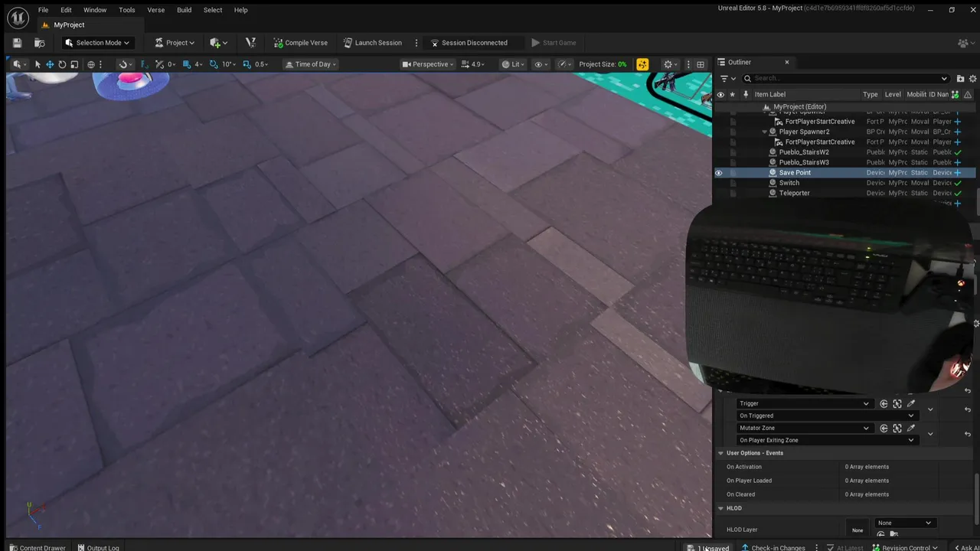Select the Rotate tool

click(x=62, y=64)
